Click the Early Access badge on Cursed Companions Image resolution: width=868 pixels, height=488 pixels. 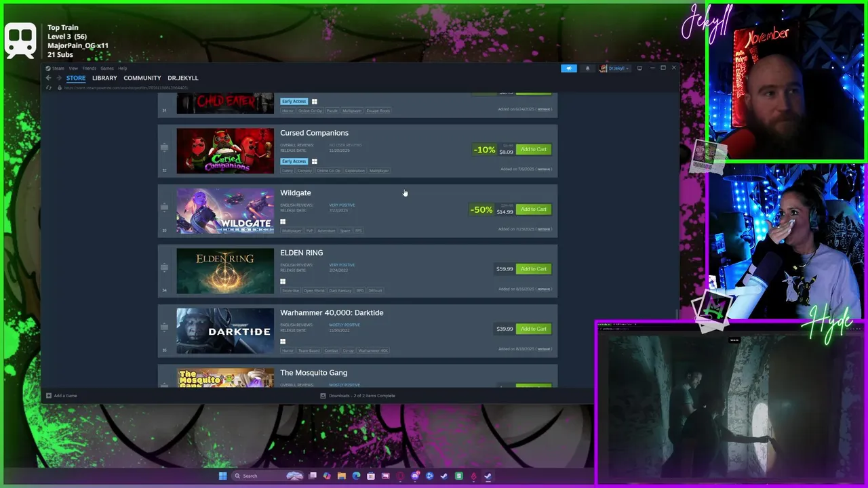pos(294,161)
